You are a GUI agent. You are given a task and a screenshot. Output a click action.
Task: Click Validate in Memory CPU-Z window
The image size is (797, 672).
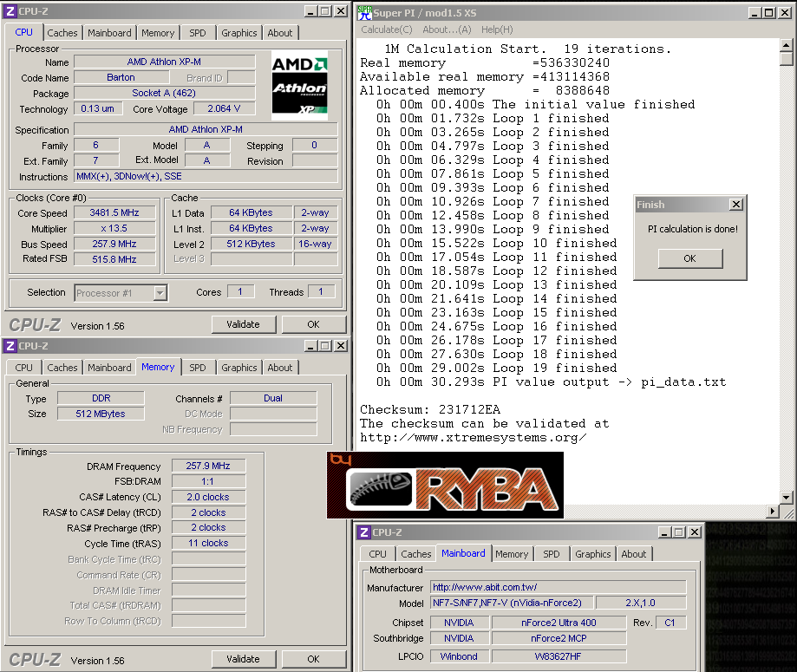[244, 659]
